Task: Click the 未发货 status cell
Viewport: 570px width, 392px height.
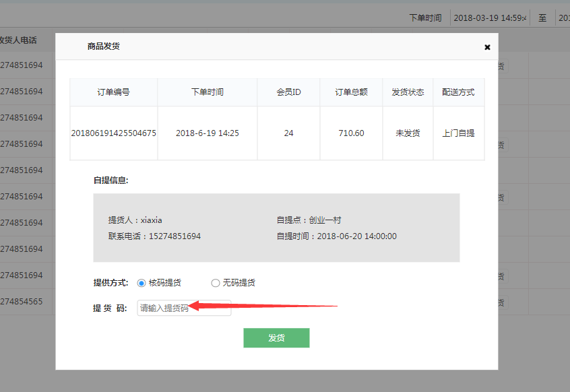Action: pyautogui.click(x=408, y=133)
